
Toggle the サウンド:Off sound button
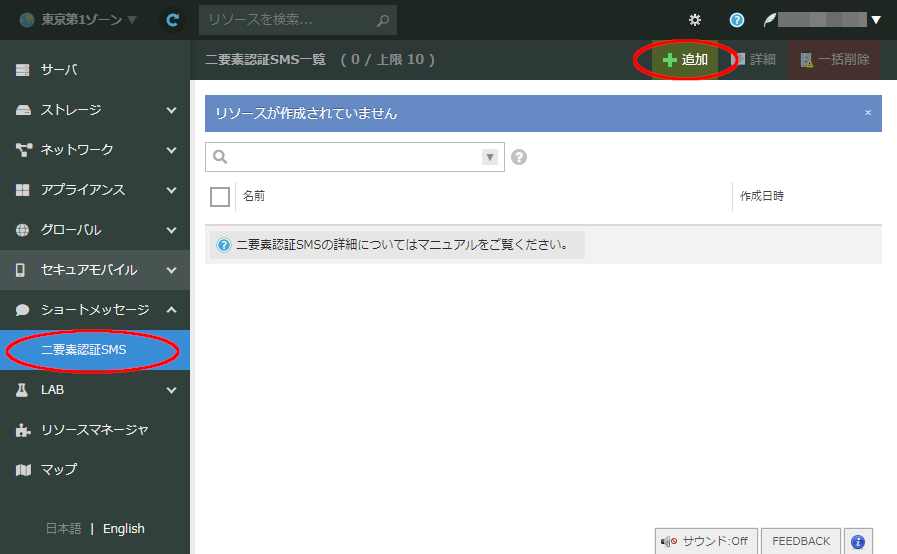click(705, 541)
